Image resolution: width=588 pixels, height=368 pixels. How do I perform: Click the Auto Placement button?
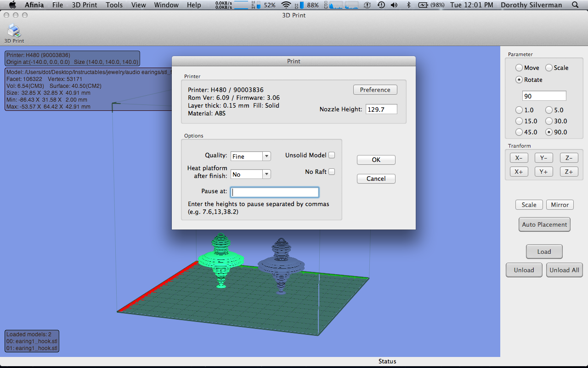click(544, 224)
